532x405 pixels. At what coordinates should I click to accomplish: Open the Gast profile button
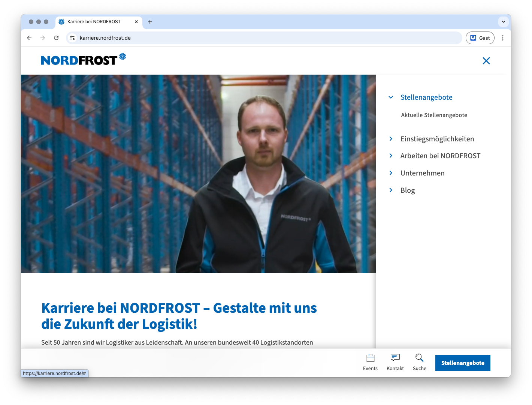(x=480, y=38)
